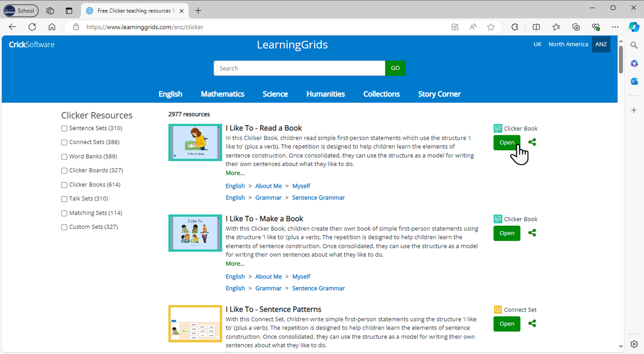Viewport: 644px width, 354px height.
Task: Add sidebar app with plus icon
Action: pos(634,110)
